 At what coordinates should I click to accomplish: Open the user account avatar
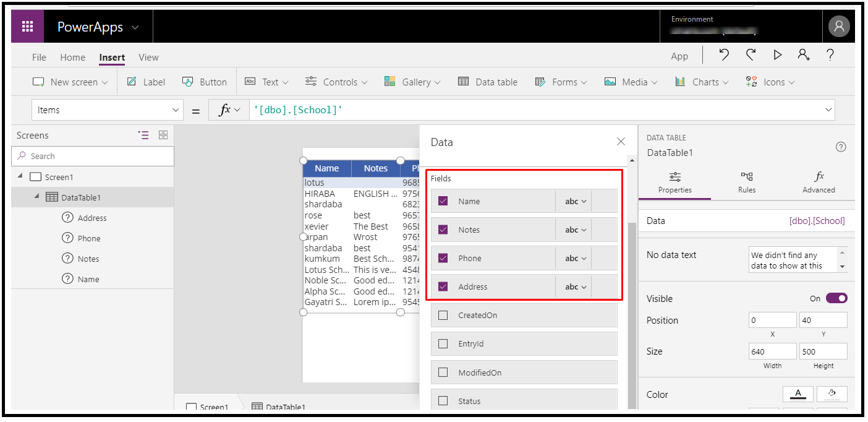pos(839,27)
